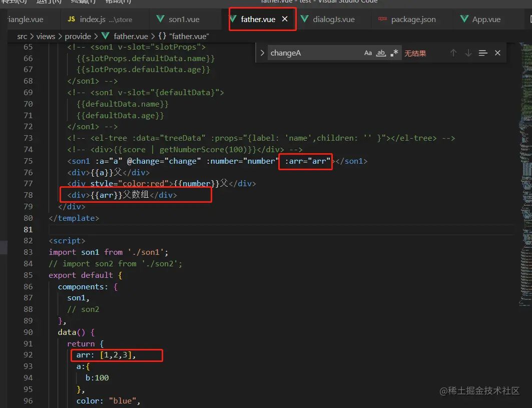
Task: Click the commented getNumberScore(100) line
Action: [185, 150]
